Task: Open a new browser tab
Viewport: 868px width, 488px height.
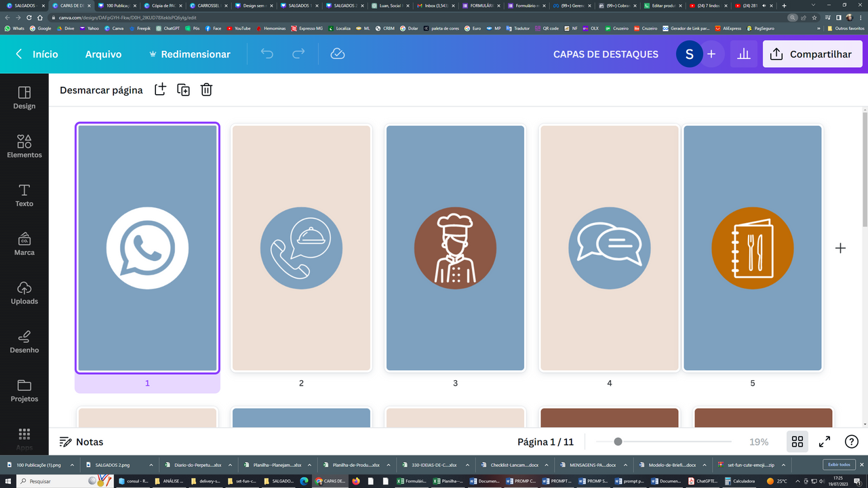Action: coord(785,5)
